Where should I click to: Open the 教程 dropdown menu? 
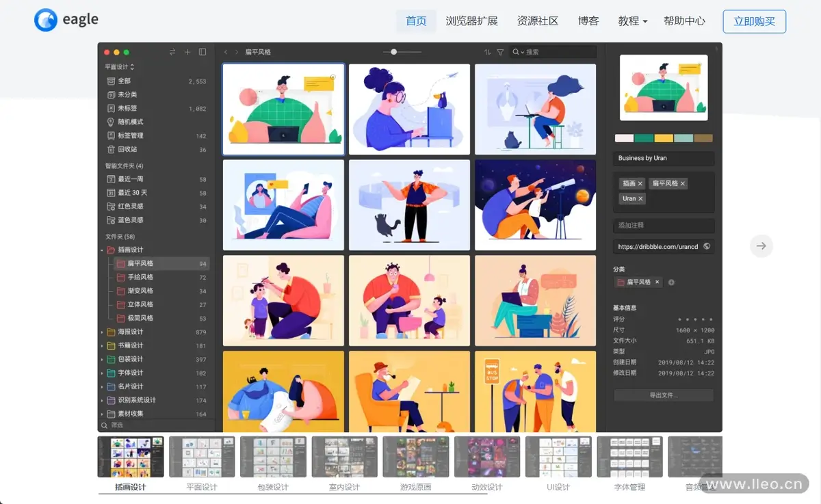pyautogui.click(x=632, y=21)
